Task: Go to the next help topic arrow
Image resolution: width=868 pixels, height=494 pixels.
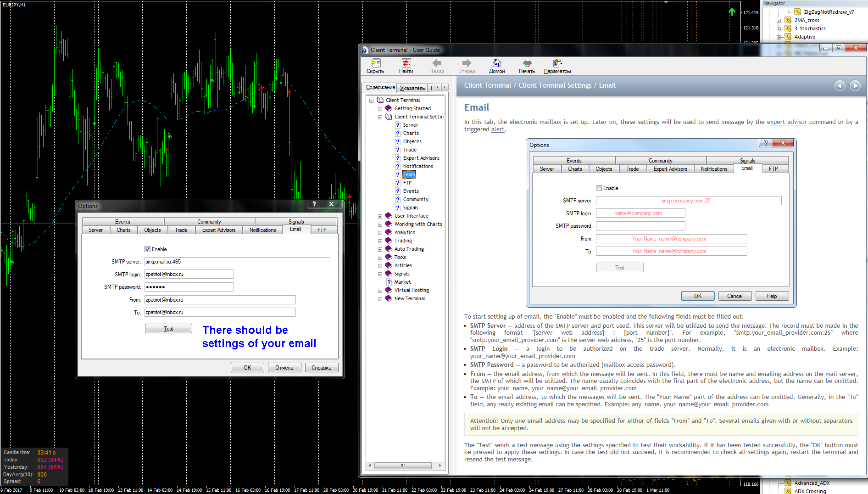Action: [855, 86]
